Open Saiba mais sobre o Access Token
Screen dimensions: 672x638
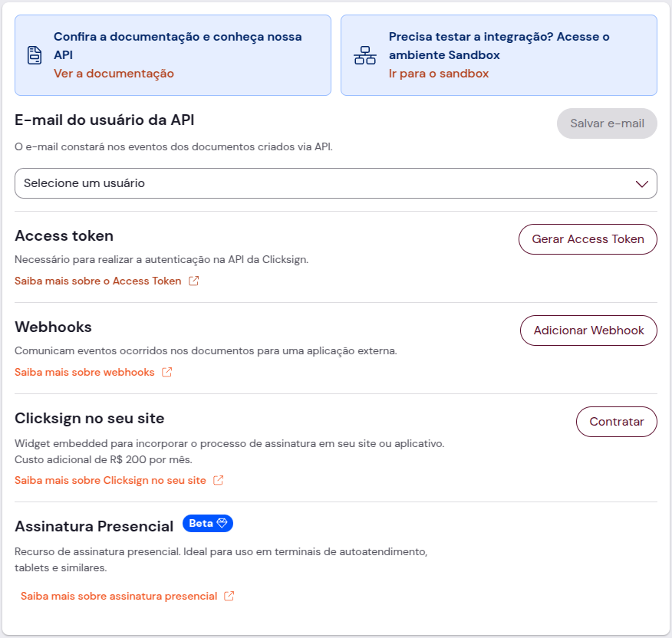pos(97,281)
